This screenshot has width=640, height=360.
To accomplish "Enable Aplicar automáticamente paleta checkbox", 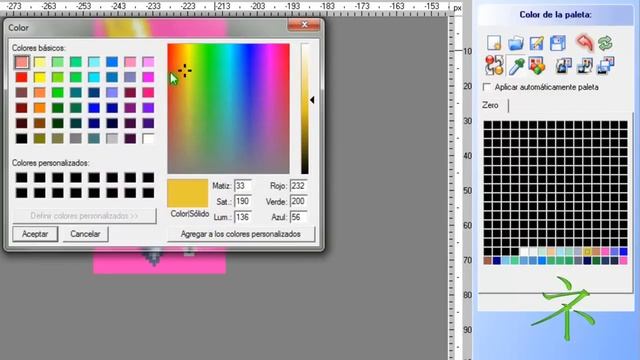I will pos(487,87).
